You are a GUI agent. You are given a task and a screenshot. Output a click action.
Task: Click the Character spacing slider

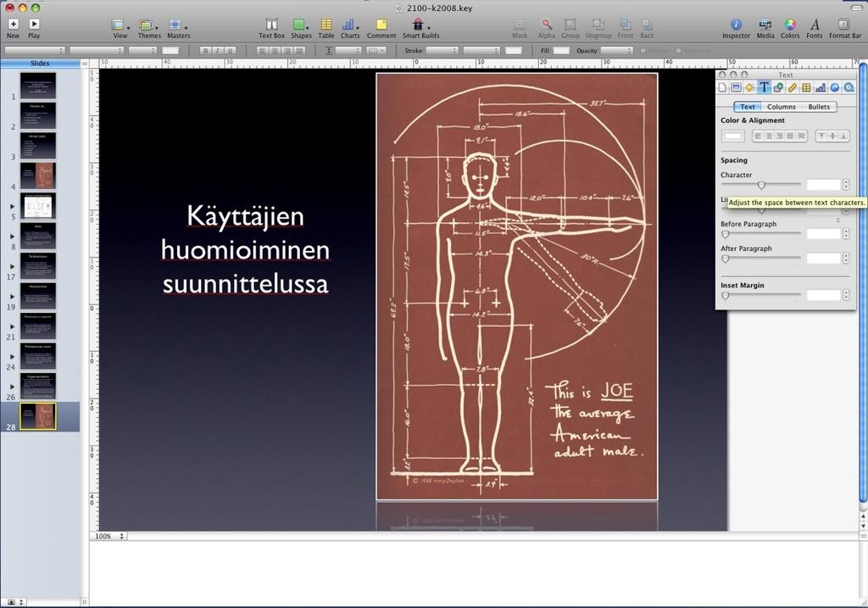coord(761,185)
